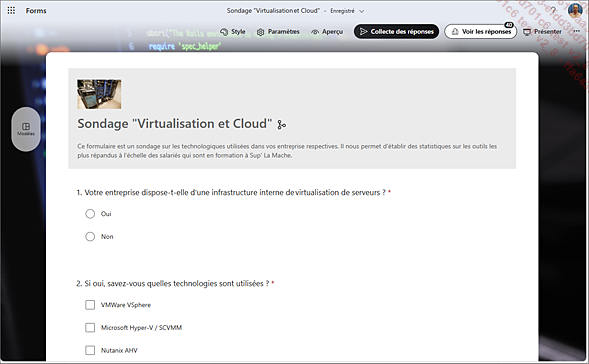Click the Sondage "Virtualisation et Cloud" heading
Viewport: 589px width, 364px height.
pyautogui.click(x=175, y=124)
